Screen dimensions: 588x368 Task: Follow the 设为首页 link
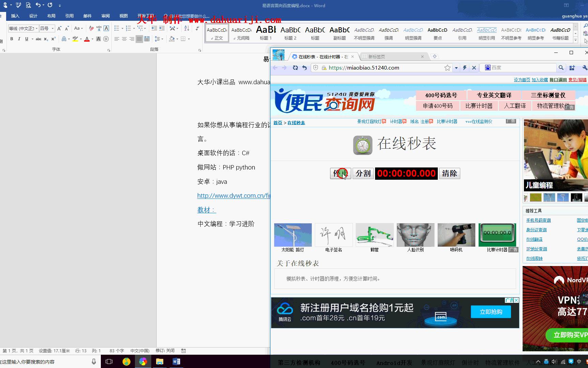(522, 80)
